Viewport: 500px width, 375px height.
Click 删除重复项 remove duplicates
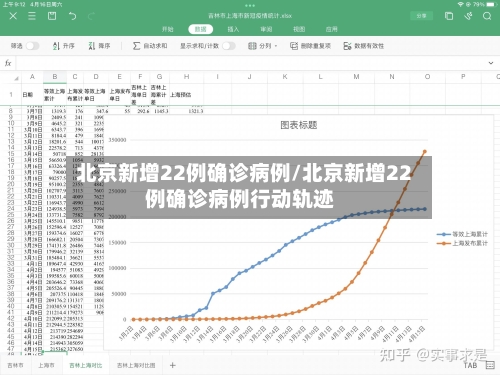(x=310, y=46)
